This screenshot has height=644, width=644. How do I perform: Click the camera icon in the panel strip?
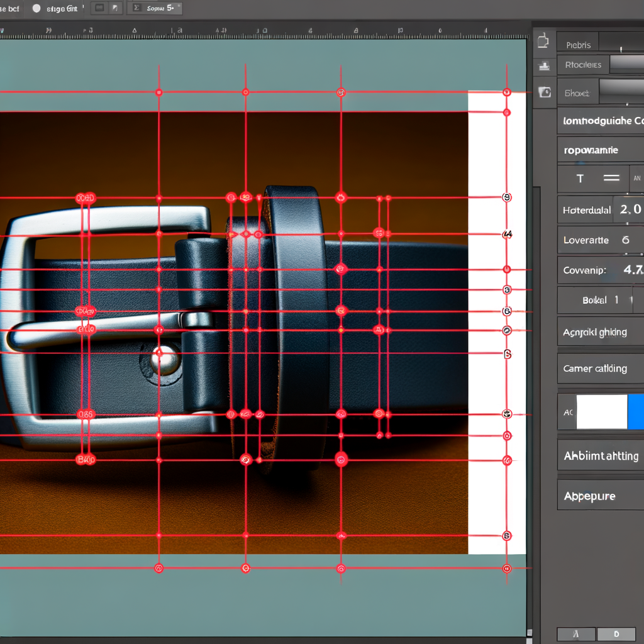545,92
